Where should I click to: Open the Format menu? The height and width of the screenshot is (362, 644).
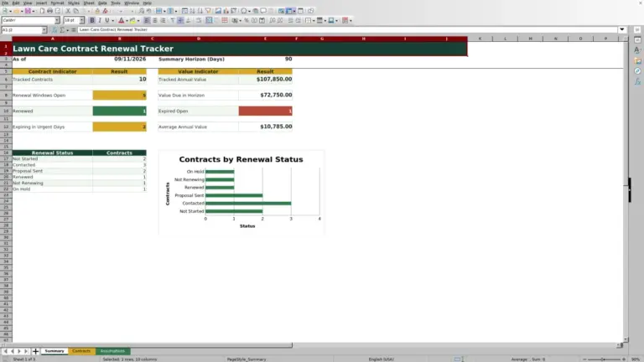(57, 3)
